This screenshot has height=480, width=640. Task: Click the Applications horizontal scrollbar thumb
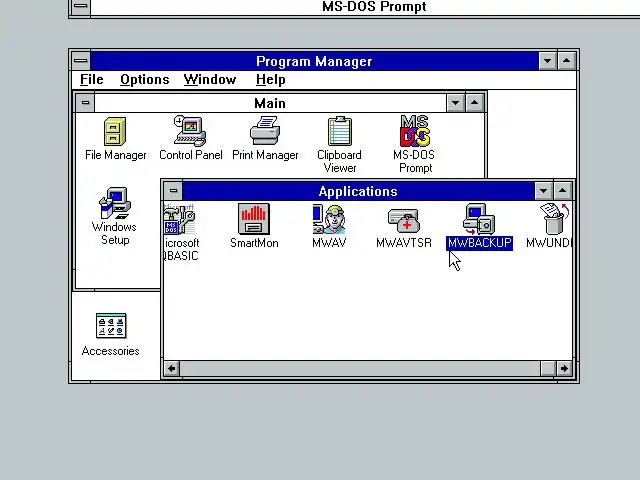coord(548,369)
